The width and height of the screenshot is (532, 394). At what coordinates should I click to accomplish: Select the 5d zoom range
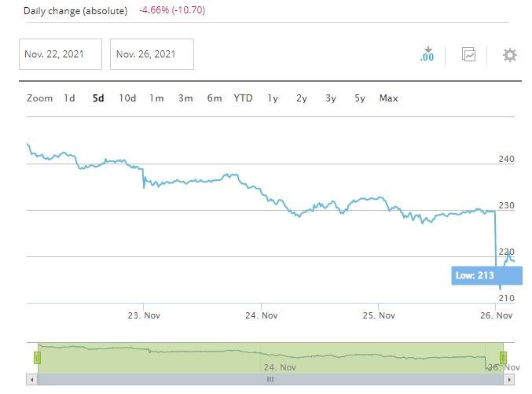(98, 98)
